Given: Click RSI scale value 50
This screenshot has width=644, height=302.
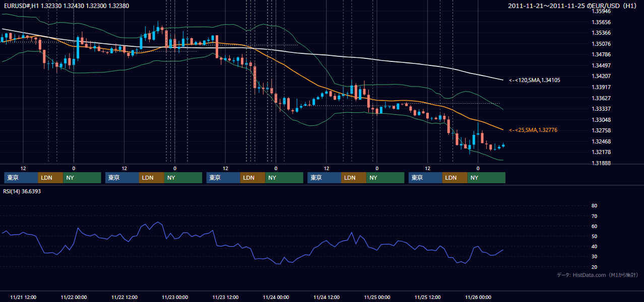Looking at the screenshot, I should coord(594,236).
